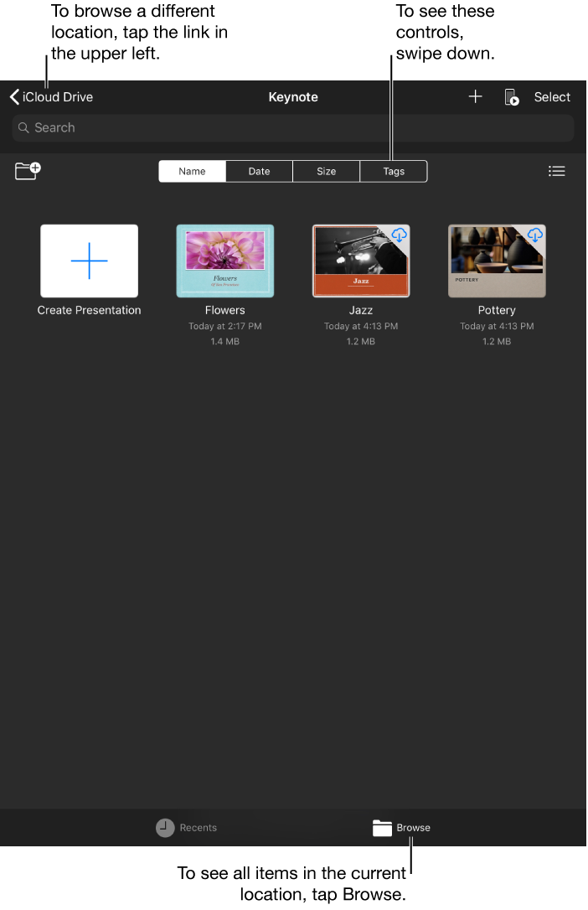Open the Jazz presentation thumbnail
588x910 pixels.
click(x=361, y=261)
